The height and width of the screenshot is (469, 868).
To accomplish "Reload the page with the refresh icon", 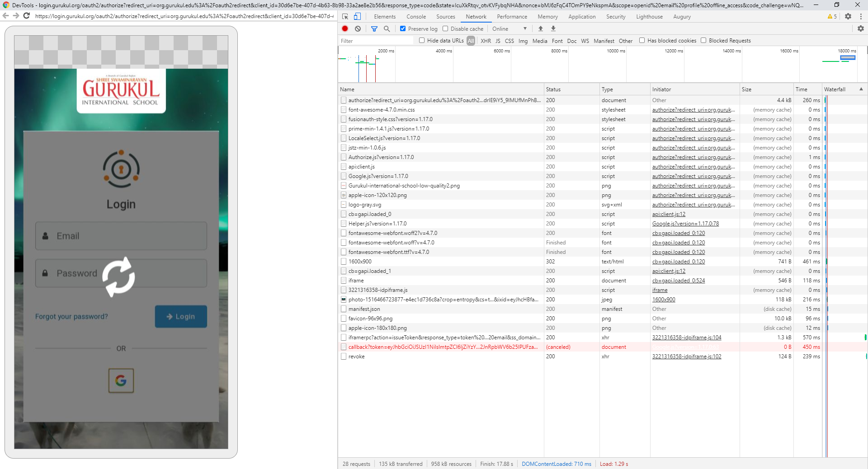I will (x=27, y=16).
